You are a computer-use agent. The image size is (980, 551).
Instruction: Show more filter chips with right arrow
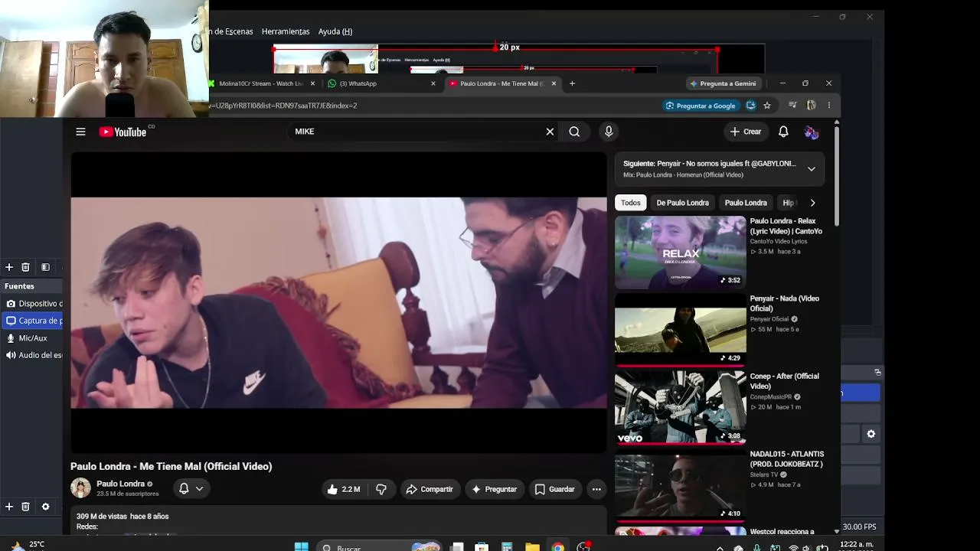coord(812,203)
